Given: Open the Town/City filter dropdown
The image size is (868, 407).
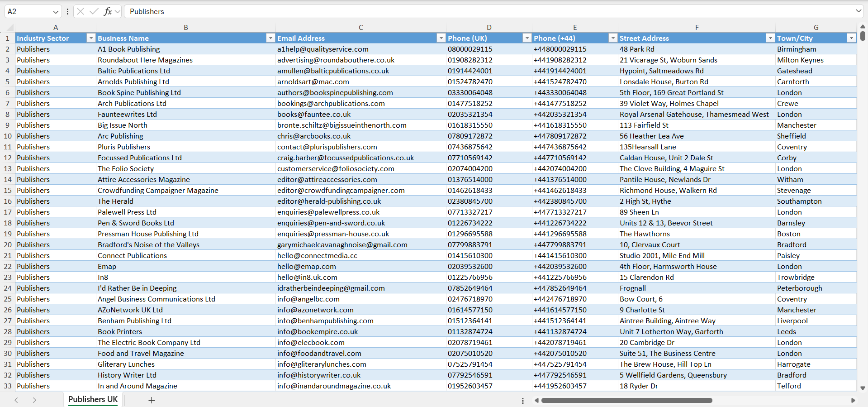Looking at the screenshot, I should [x=851, y=38].
